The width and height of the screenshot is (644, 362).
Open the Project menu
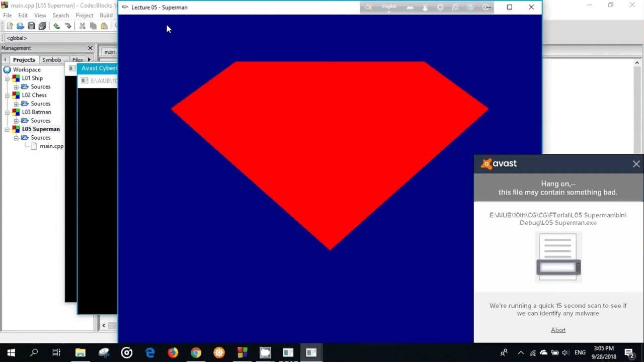click(85, 16)
